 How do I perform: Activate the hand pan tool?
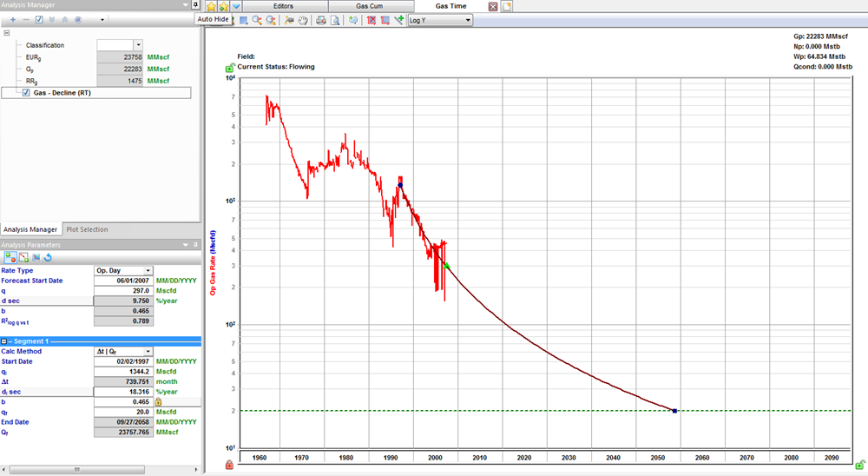(x=303, y=21)
